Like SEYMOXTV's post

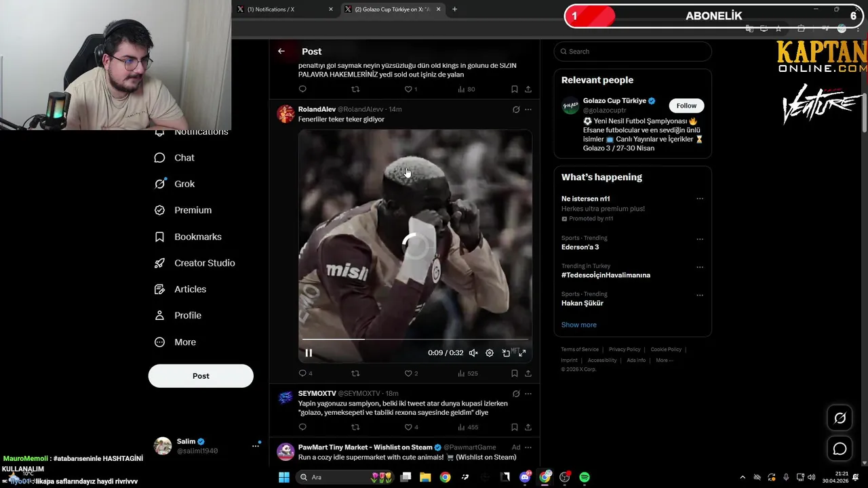[x=411, y=427]
